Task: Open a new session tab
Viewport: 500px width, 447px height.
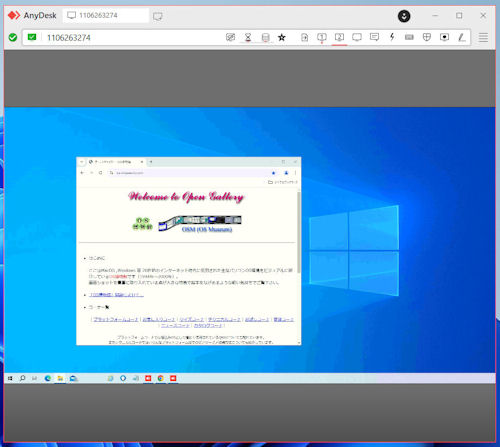Action: [158, 16]
